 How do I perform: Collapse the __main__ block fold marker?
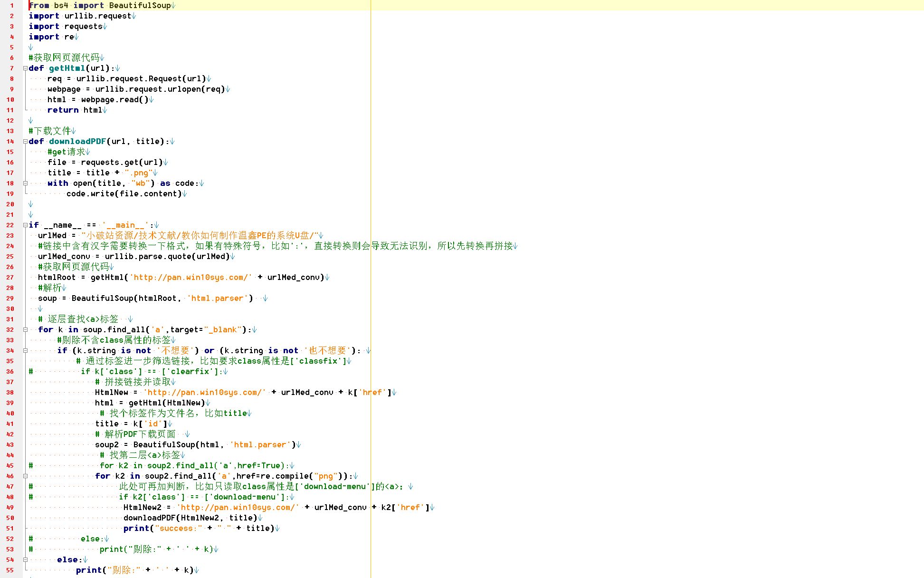tap(25, 225)
